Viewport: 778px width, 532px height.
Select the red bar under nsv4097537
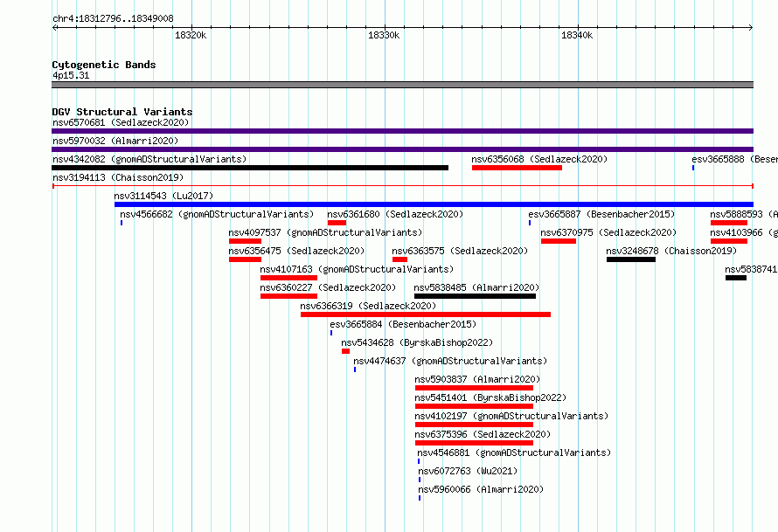coord(245,241)
